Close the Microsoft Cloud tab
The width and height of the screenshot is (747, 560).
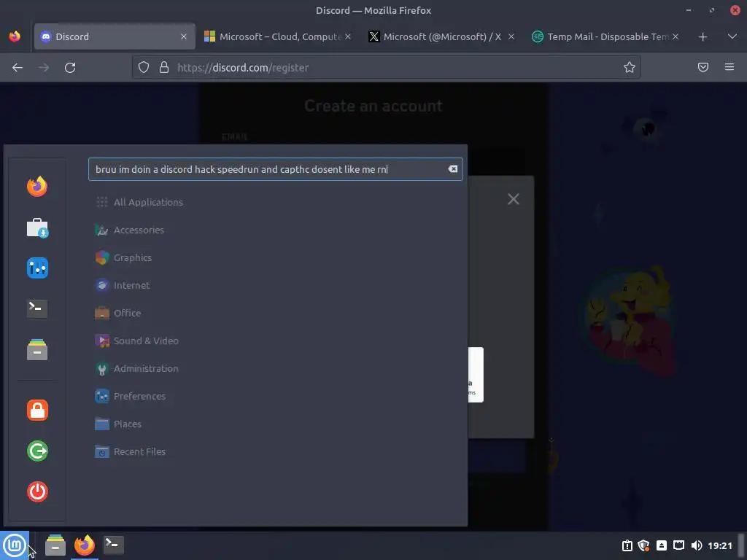pyautogui.click(x=348, y=36)
